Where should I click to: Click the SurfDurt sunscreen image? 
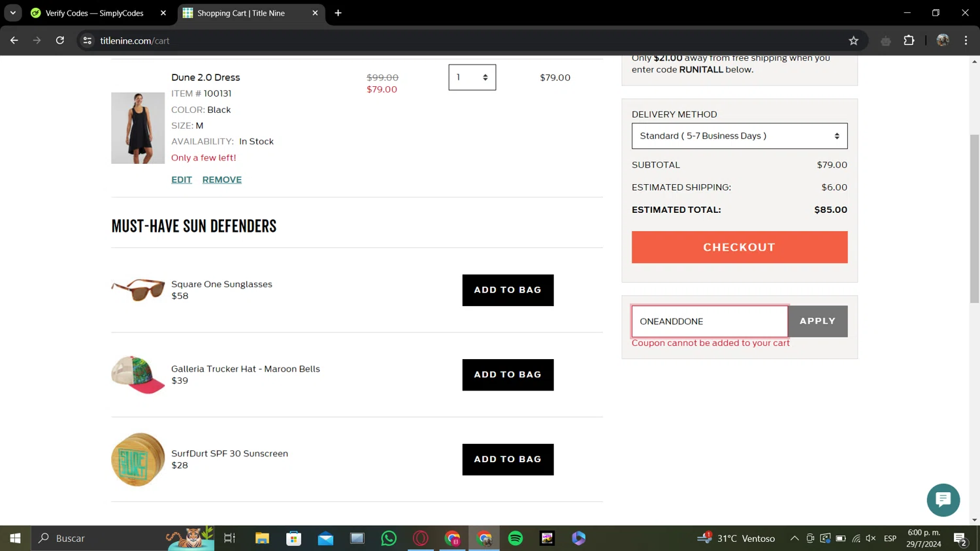pyautogui.click(x=138, y=460)
